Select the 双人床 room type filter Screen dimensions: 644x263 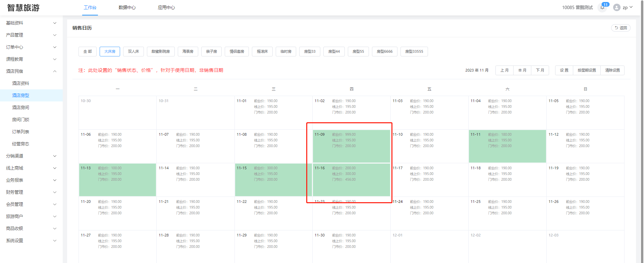click(133, 51)
